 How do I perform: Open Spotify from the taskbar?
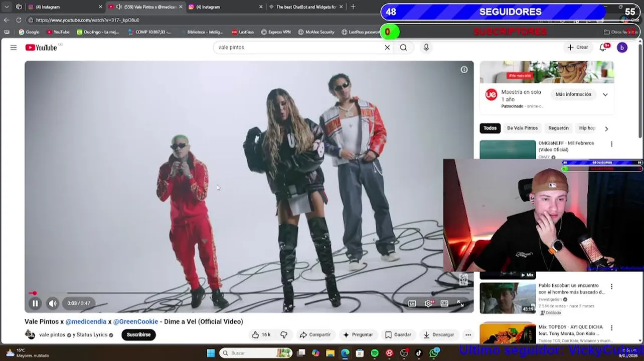click(375, 353)
